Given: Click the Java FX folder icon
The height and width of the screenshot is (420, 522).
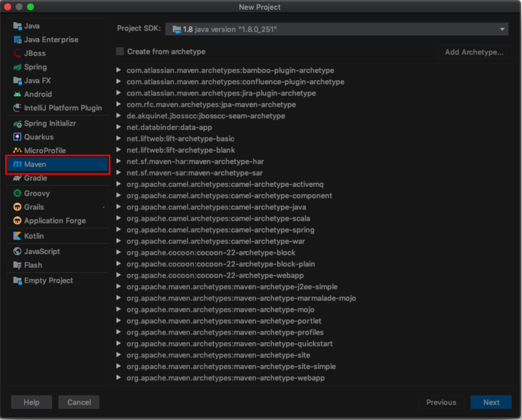Looking at the screenshot, I should (x=17, y=81).
